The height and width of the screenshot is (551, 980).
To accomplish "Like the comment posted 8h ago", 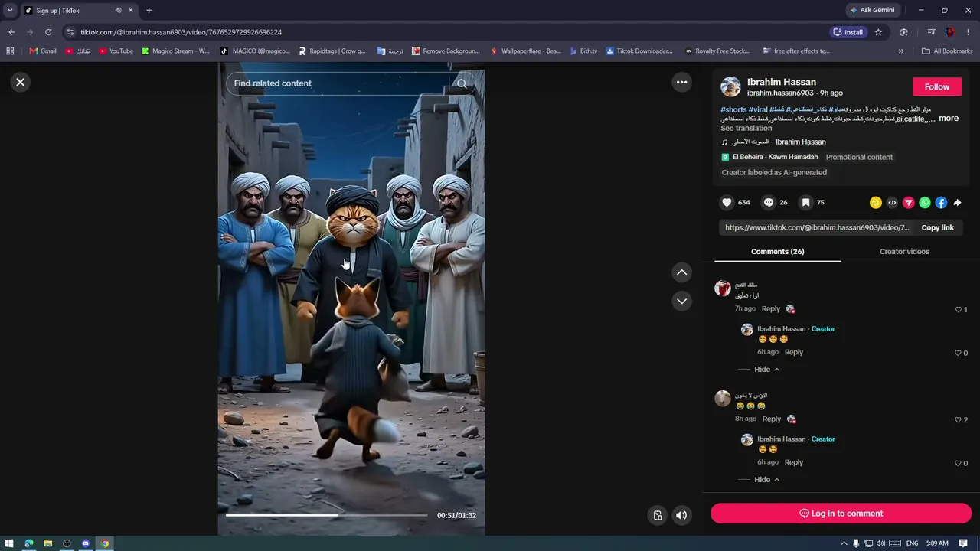I will [x=958, y=420].
